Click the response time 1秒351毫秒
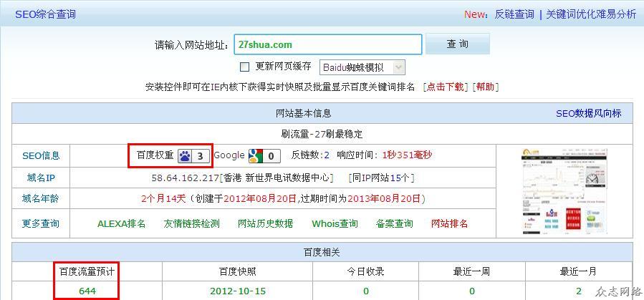The height and width of the screenshot is (300, 644). click(x=407, y=155)
